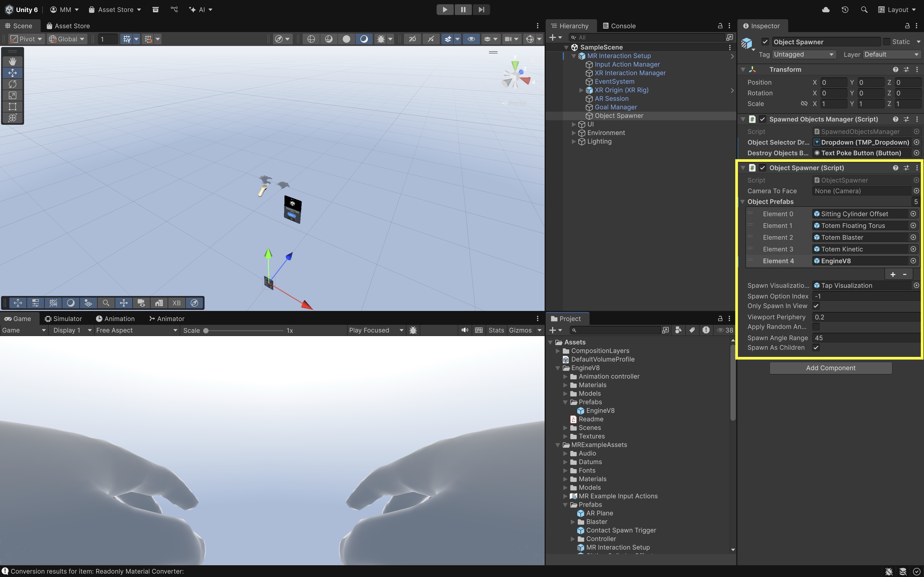Toggle the Static checkbox
The image size is (924, 577).
click(886, 42)
